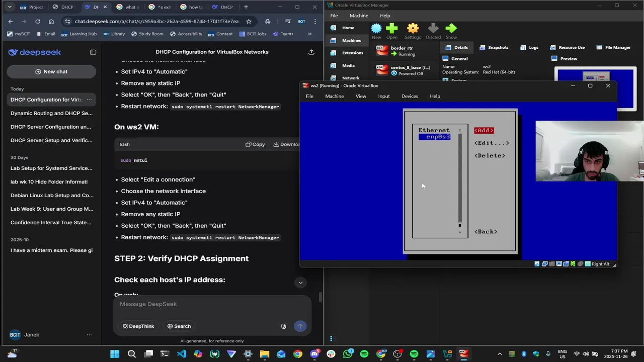The image size is (644, 362).
Task: Open Devices menu in ws2 VM window
Action: tap(410, 96)
